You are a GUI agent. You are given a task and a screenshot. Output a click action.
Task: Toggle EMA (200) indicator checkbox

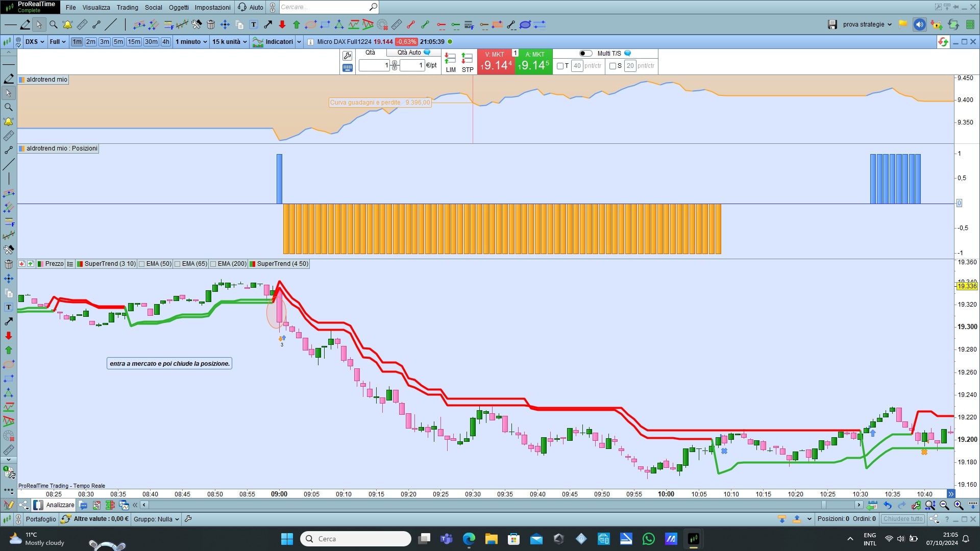[x=213, y=264]
